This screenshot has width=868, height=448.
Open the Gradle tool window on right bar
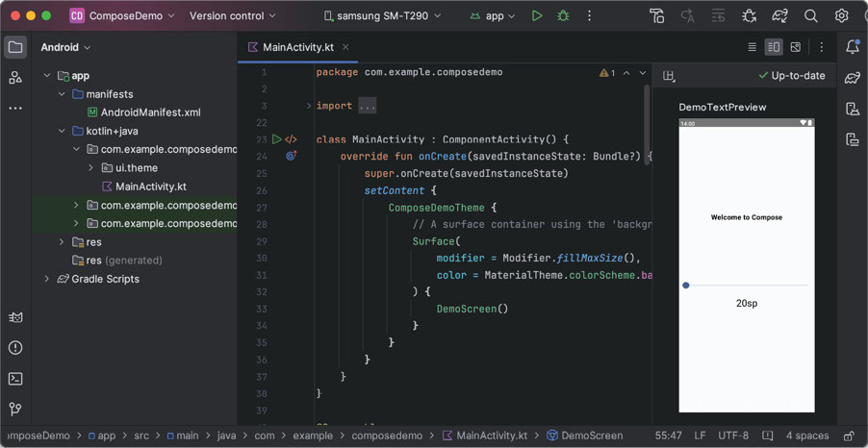(853, 78)
